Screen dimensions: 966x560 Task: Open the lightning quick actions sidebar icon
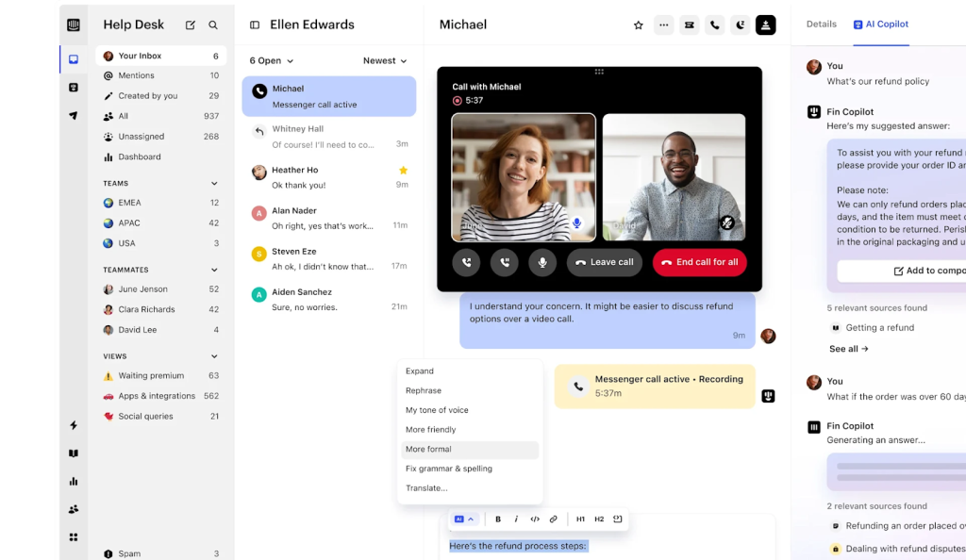point(73,425)
